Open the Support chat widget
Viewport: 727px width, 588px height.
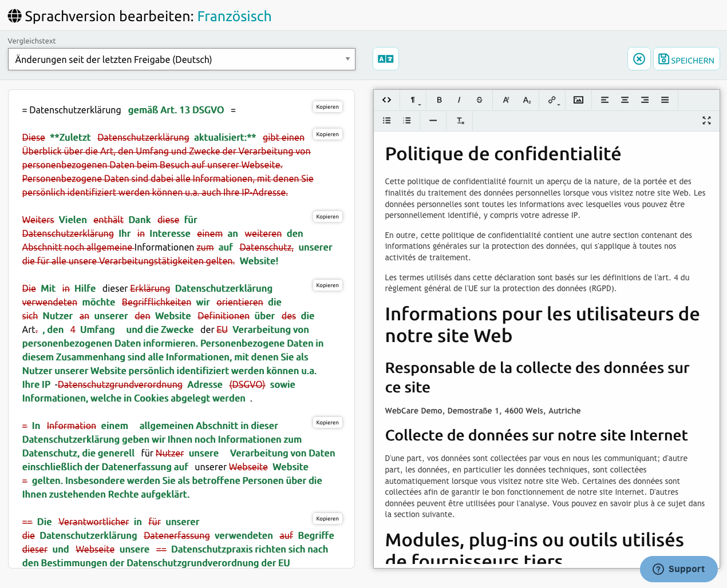[678, 569]
